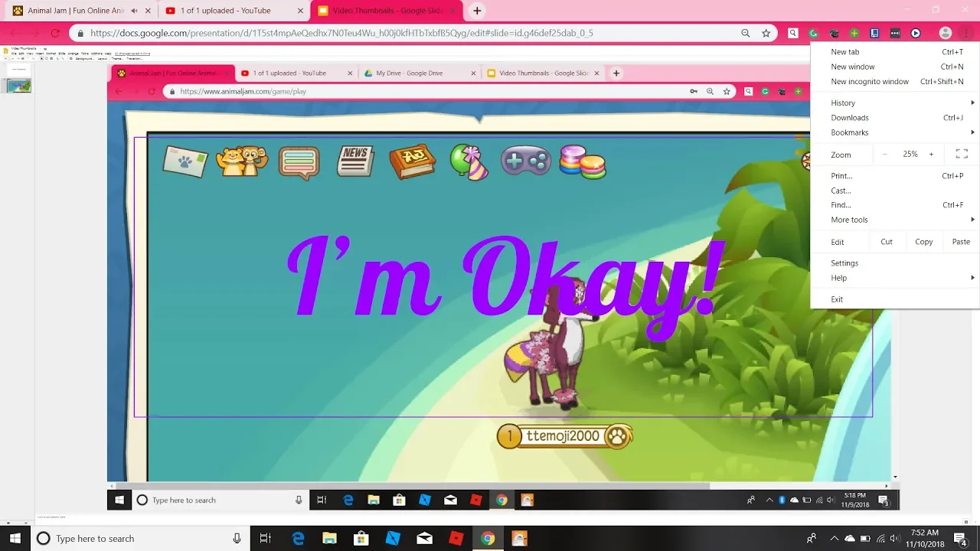Open the blue book extension icon
This screenshot has height=551, width=980.
pyautogui.click(x=874, y=33)
